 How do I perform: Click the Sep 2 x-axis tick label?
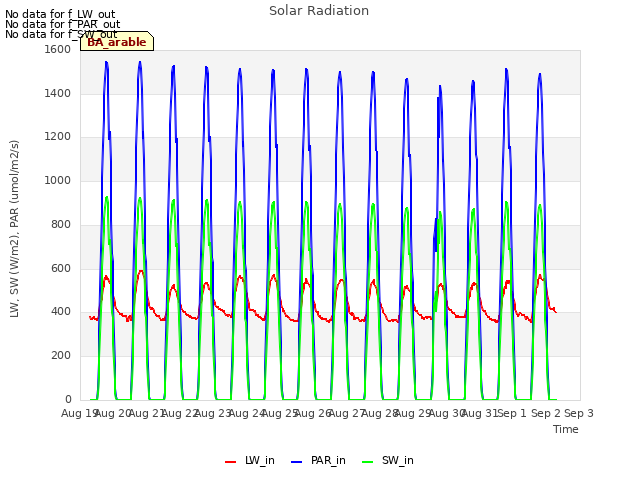pos(546,413)
